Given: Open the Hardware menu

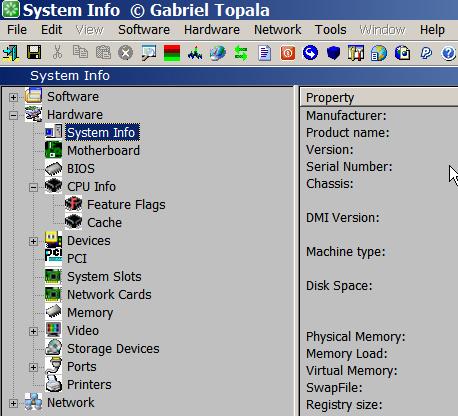Looking at the screenshot, I should coord(212,30).
